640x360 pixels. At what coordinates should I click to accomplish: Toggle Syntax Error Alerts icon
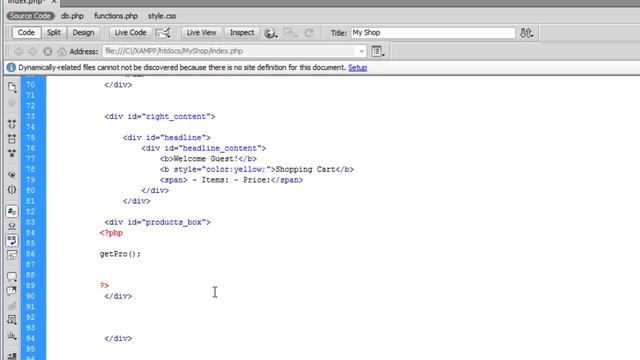coord(12,255)
